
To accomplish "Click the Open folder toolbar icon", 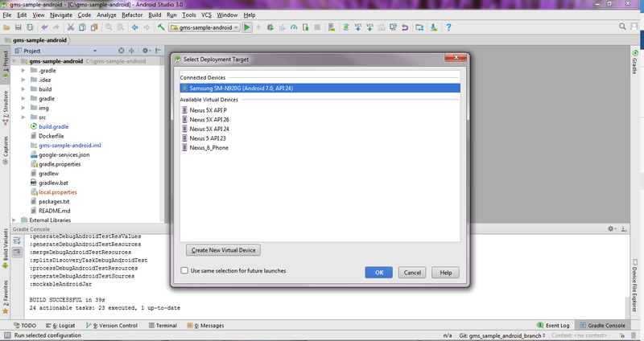I will point(6,27).
